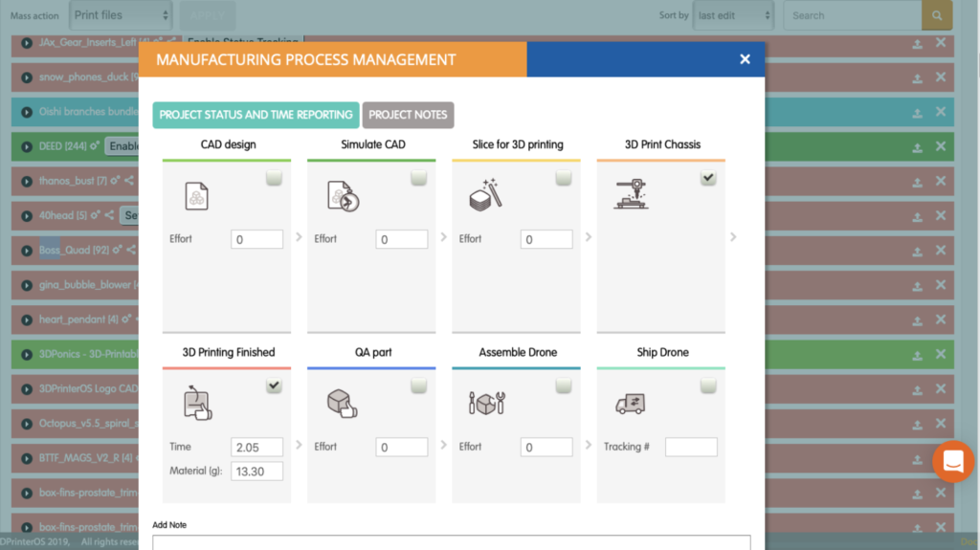This screenshot has height=550, width=980.
Task: Open the orange chat support bubble
Action: pos(953,462)
